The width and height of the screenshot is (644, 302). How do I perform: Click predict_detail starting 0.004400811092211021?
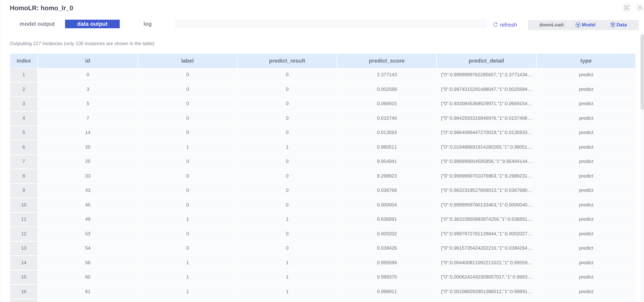[486, 263]
